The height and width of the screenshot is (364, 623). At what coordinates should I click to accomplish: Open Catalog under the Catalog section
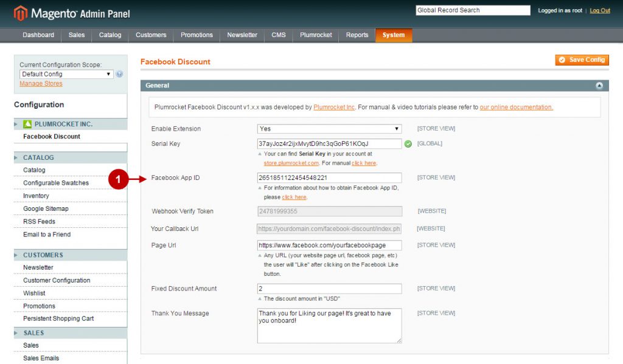click(34, 170)
